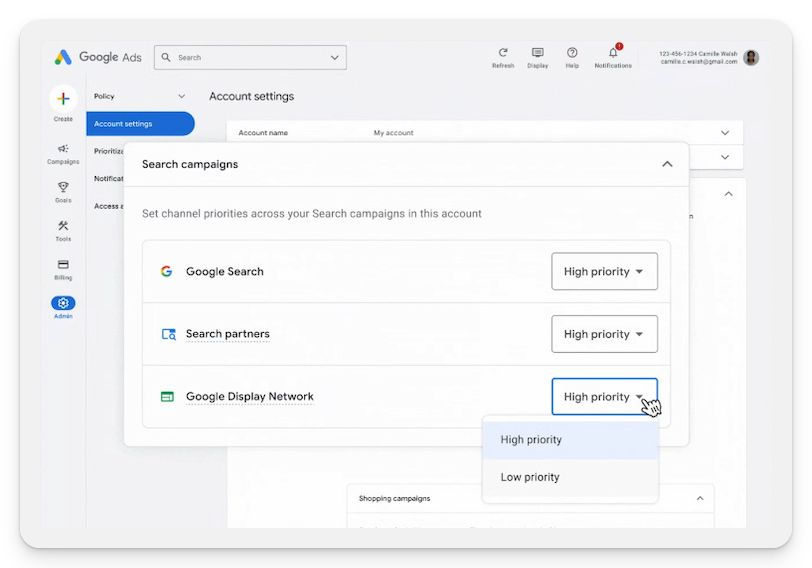This screenshot has height=568, width=812.
Task: Open the Prioritization menu item
Action: click(109, 151)
